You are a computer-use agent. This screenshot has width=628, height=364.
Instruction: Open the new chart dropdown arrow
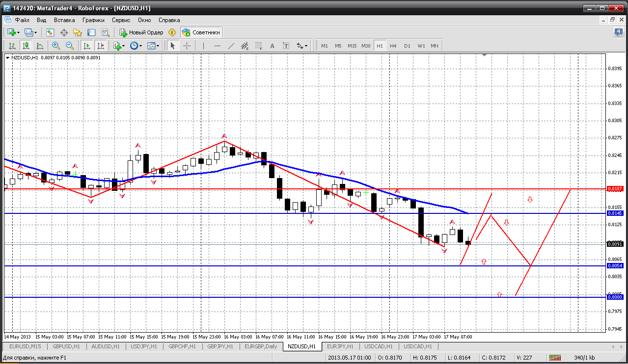[19, 32]
